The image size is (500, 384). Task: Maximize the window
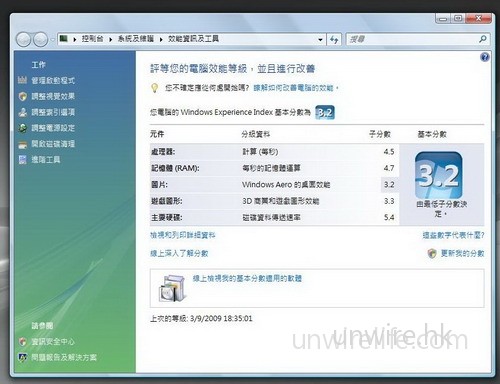point(458,19)
